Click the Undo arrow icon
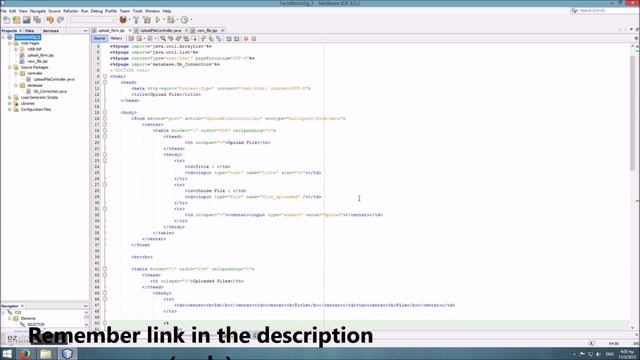 [x=50, y=20]
